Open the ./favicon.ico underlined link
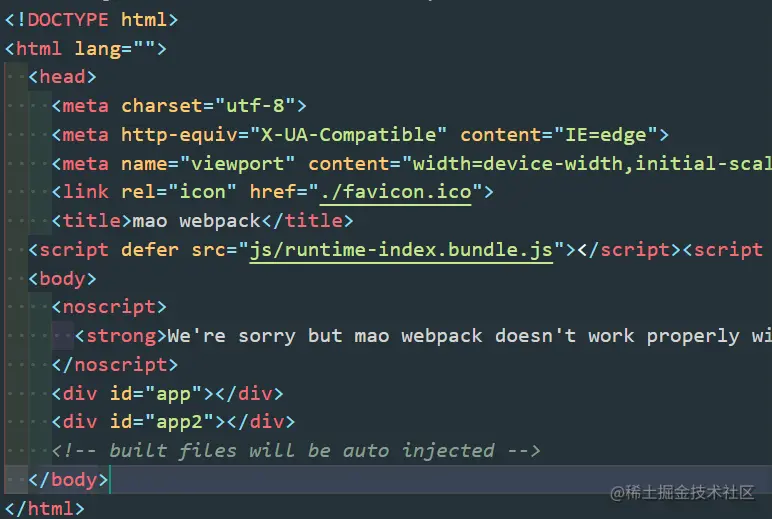Viewport: 772px width, 519px height. pyautogui.click(x=396, y=192)
